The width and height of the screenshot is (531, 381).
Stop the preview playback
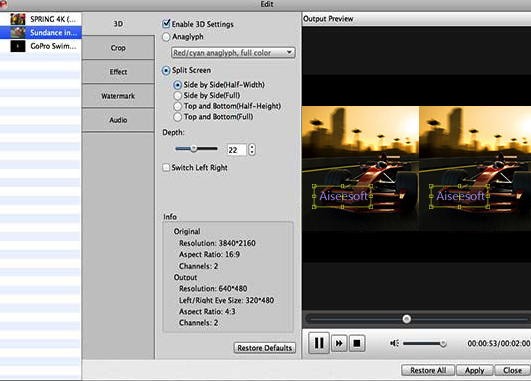pyautogui.click(x=357, y=343)
